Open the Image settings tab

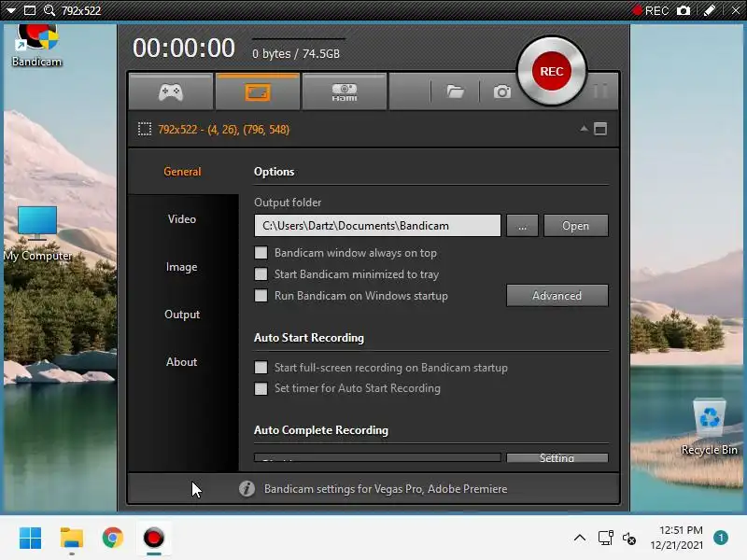click(181, 267)
